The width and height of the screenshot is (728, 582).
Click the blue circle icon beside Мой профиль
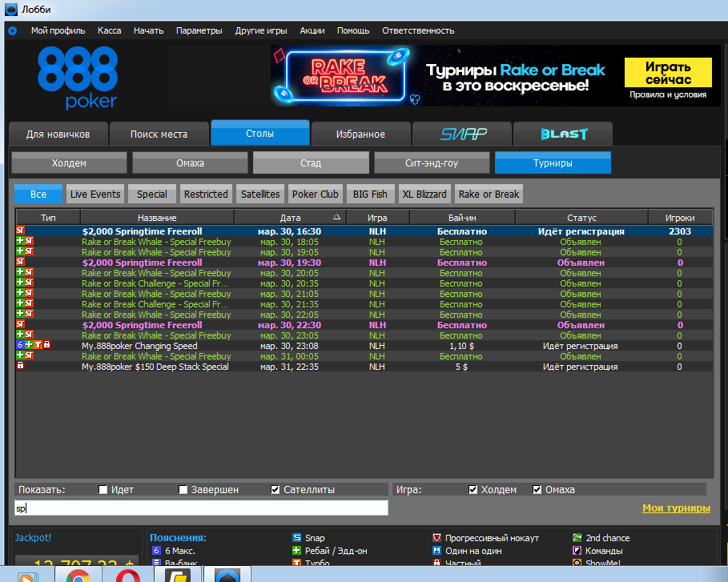point(13,30)
